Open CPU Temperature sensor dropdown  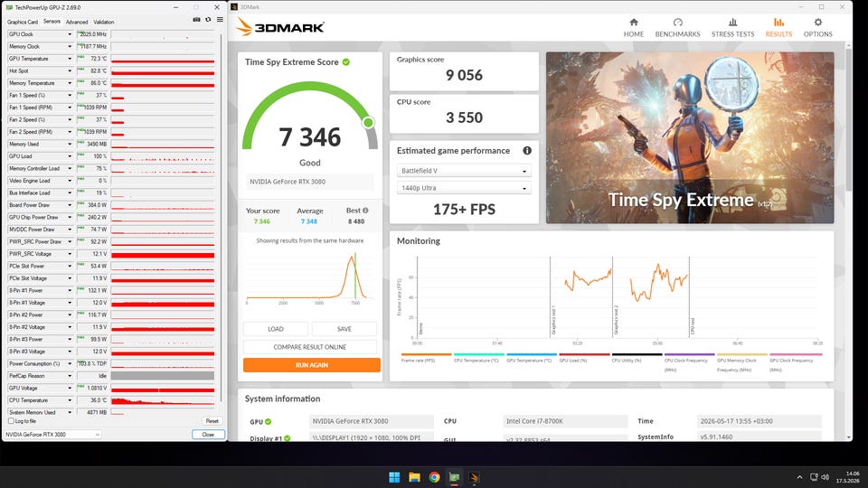pos(70,400)
